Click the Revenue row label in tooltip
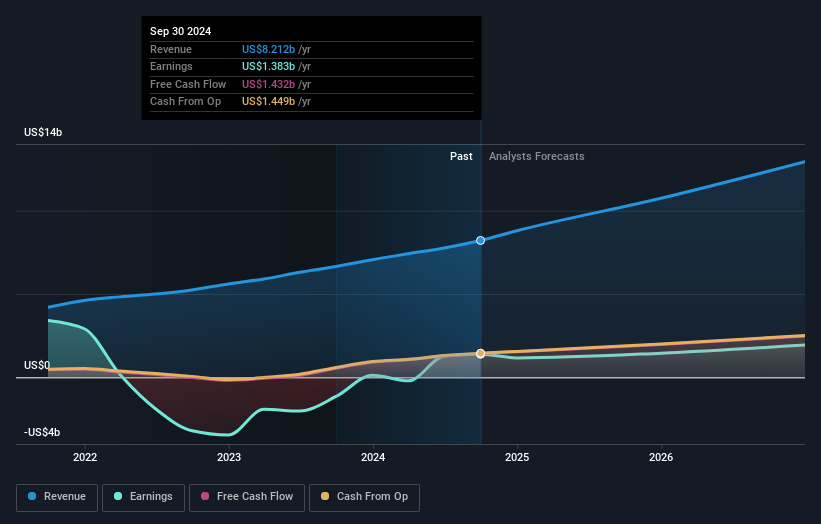Viewport: 821px width, 524px height. tap(171, 49)
